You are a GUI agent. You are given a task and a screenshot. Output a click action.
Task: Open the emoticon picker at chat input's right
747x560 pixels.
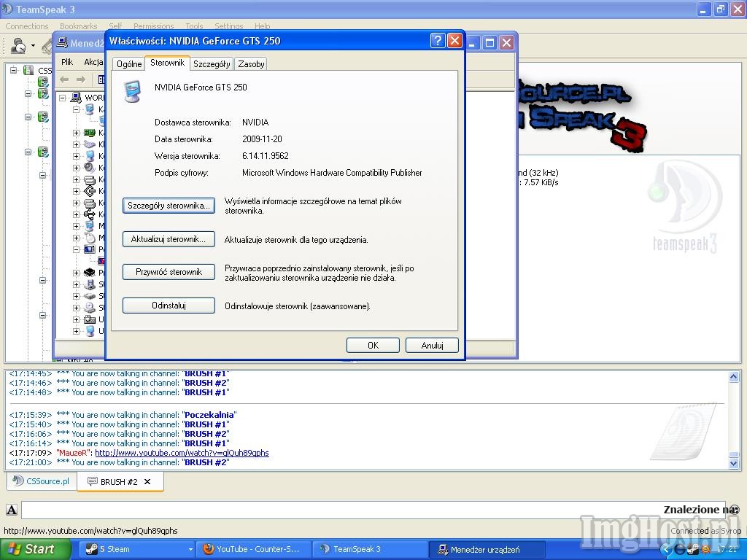click(735, 509)
